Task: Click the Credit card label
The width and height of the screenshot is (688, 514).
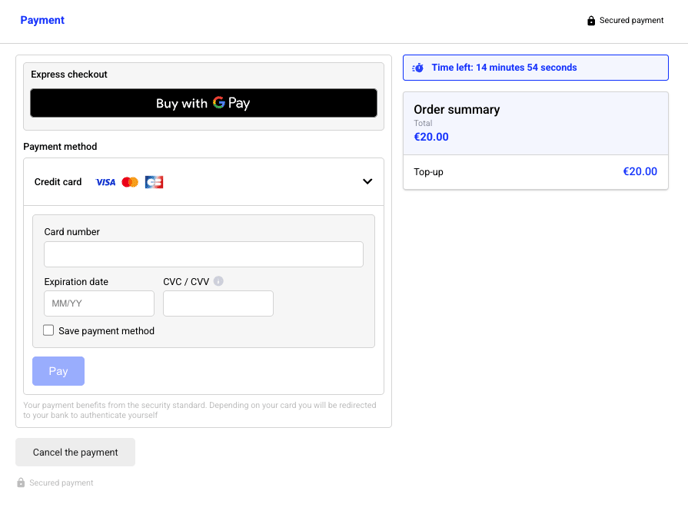Action: coord(58,182)
